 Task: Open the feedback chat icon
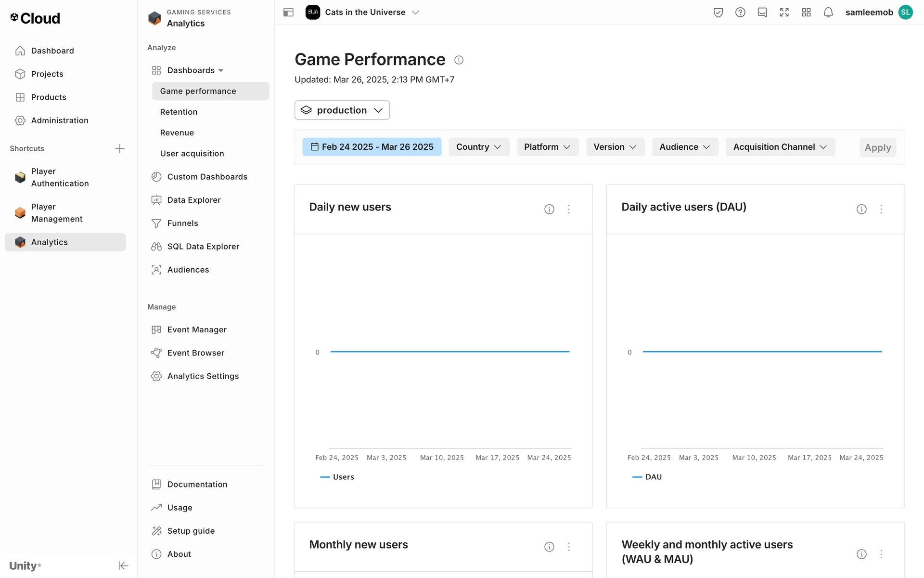(x=762, y=13)
